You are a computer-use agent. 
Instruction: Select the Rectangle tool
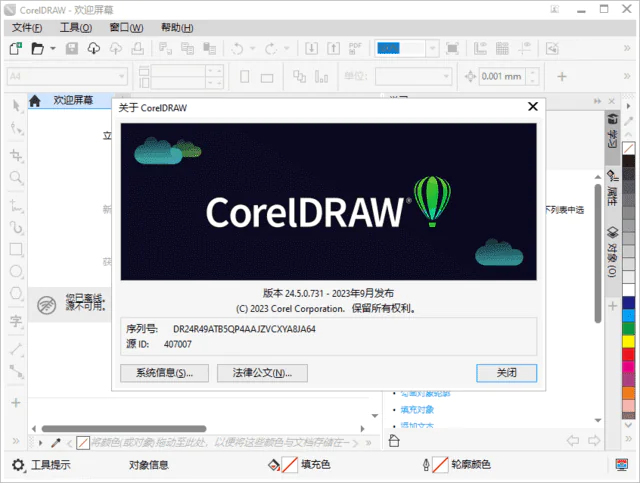click(16, 249)
